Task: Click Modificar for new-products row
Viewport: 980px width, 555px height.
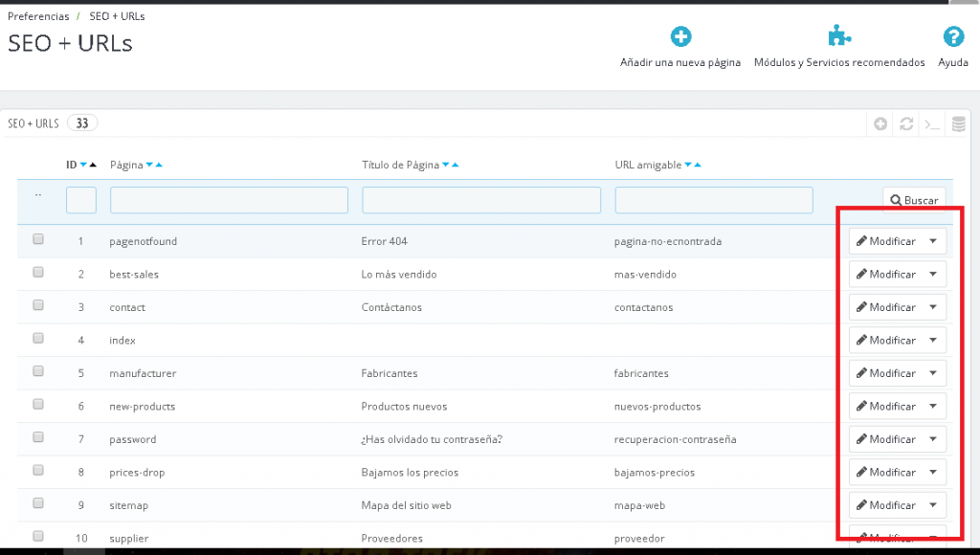Action: [885, 407]
